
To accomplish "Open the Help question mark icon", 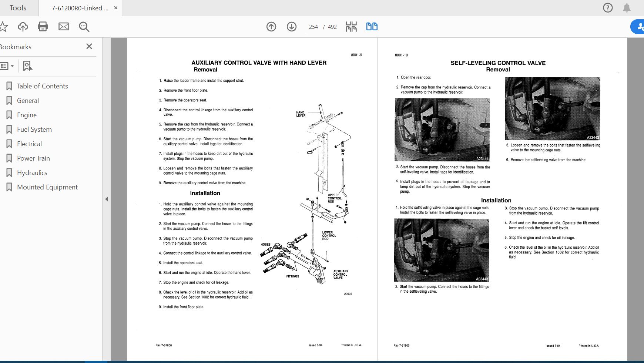I will (608, 8).
